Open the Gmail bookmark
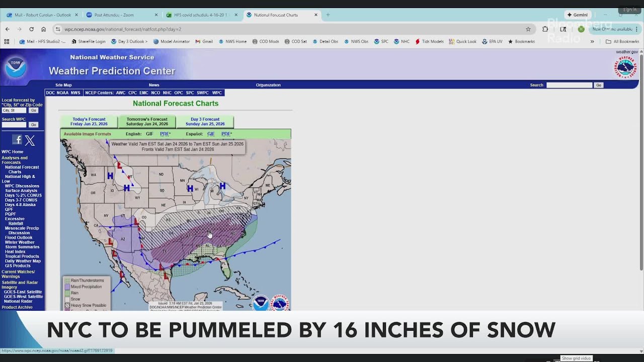 (204, 42)
